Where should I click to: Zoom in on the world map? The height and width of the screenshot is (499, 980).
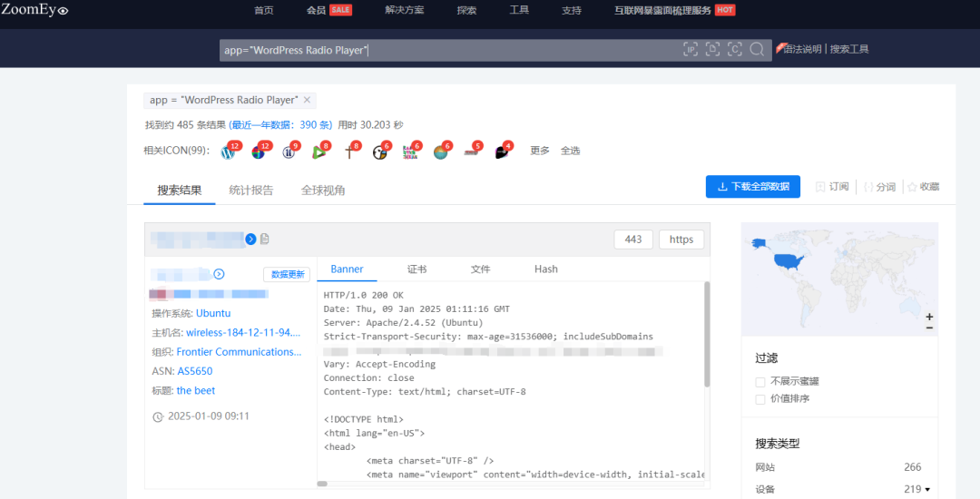tap(929, 317)
